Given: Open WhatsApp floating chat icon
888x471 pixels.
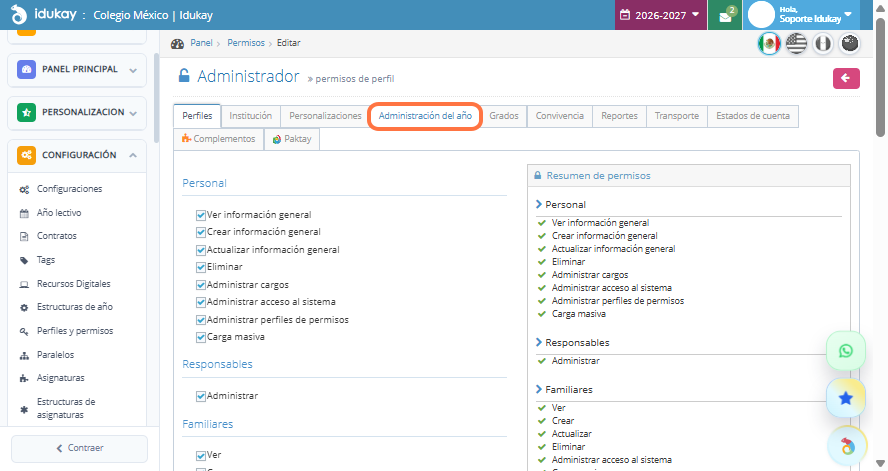Looking at the screenshot, I should [x=846, y=351].
